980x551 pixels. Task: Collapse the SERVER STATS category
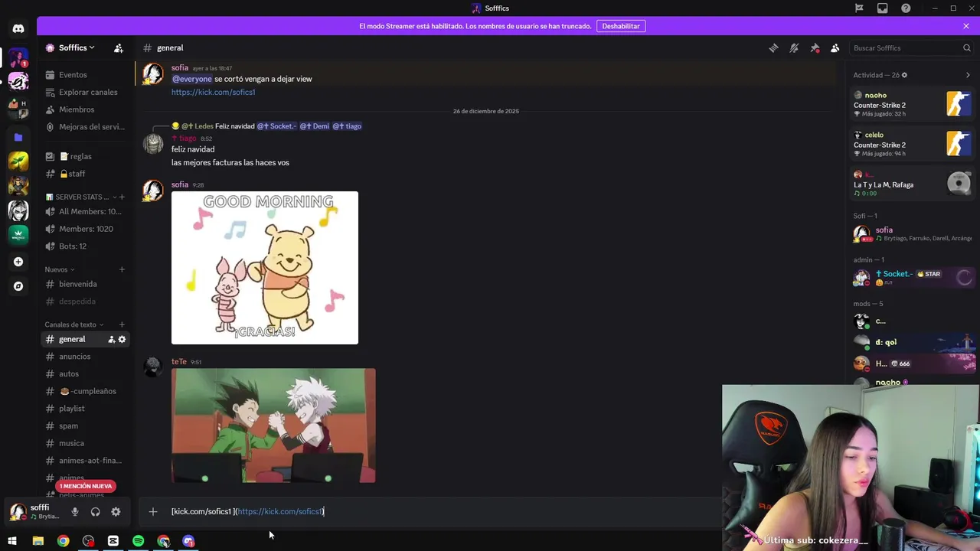(x=82, y=197)
